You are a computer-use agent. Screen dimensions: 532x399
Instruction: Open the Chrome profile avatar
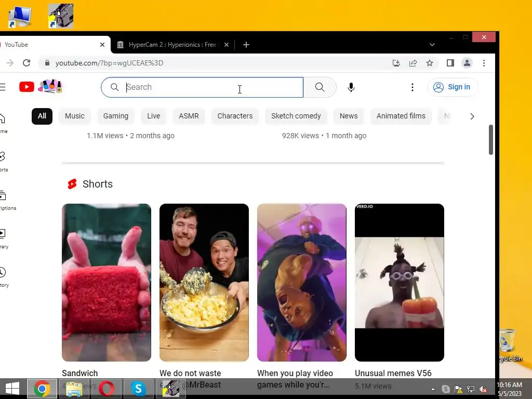click(467, 63)
